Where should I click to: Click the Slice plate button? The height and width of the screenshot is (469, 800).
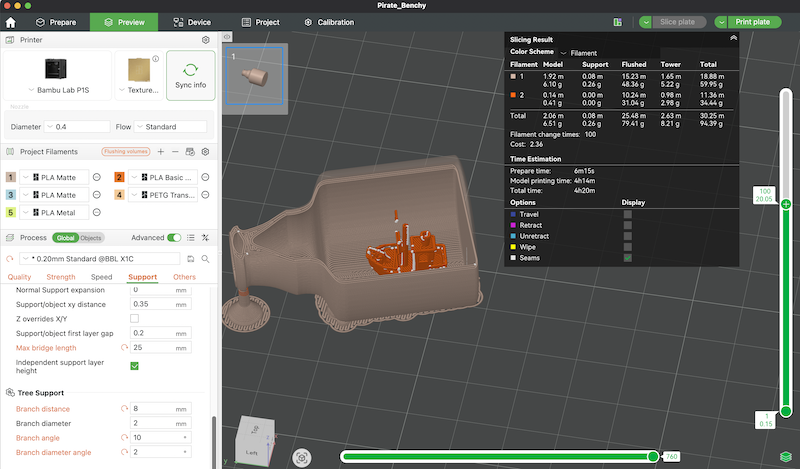[x=678, y=22]
